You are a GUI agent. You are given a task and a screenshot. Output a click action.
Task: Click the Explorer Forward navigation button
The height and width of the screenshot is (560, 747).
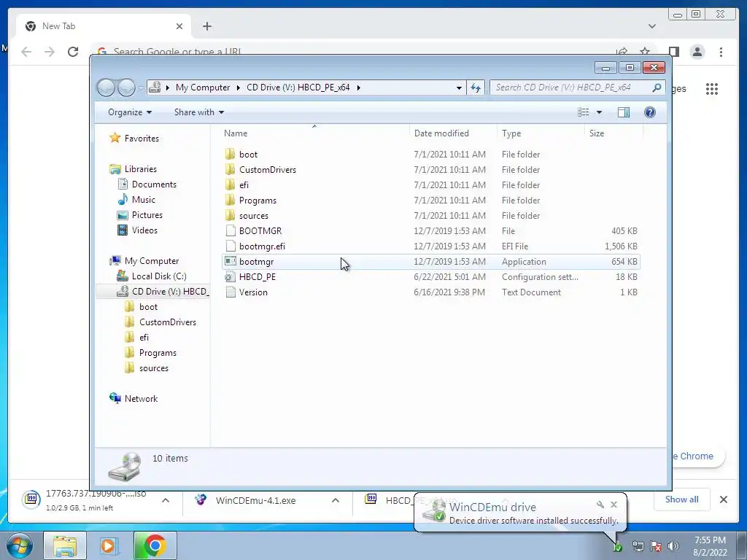click(x=125, y=87)
